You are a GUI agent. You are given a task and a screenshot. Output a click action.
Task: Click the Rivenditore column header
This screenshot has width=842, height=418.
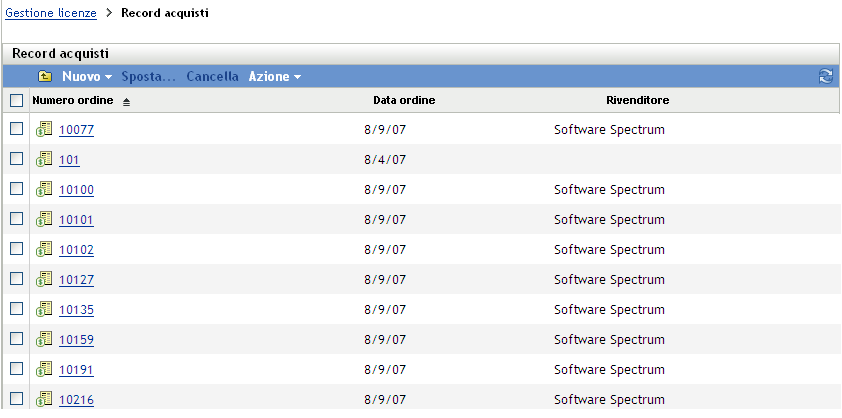click(x=637, y=101)
